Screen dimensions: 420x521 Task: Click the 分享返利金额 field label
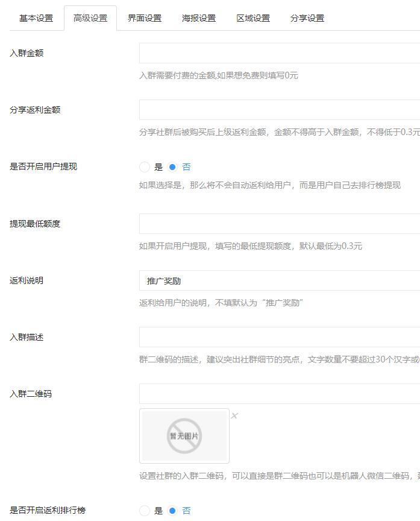click(35, 110)
